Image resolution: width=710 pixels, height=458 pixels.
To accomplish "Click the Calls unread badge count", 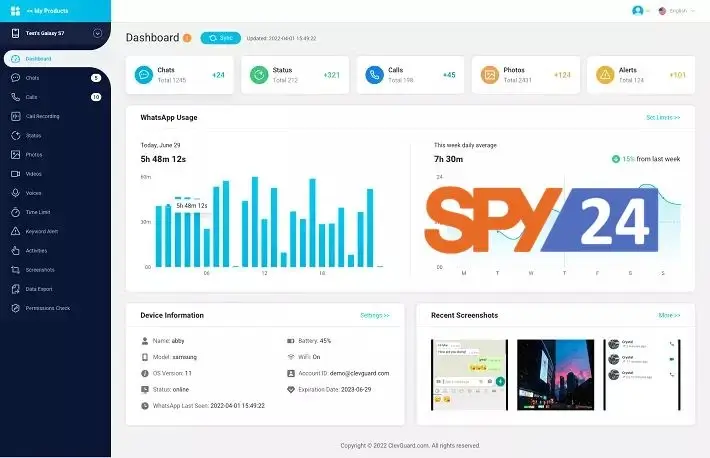I will point(96,97).
